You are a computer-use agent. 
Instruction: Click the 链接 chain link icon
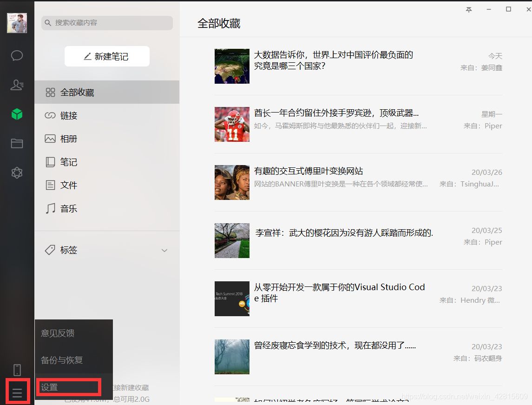click(x=50, y=115)
